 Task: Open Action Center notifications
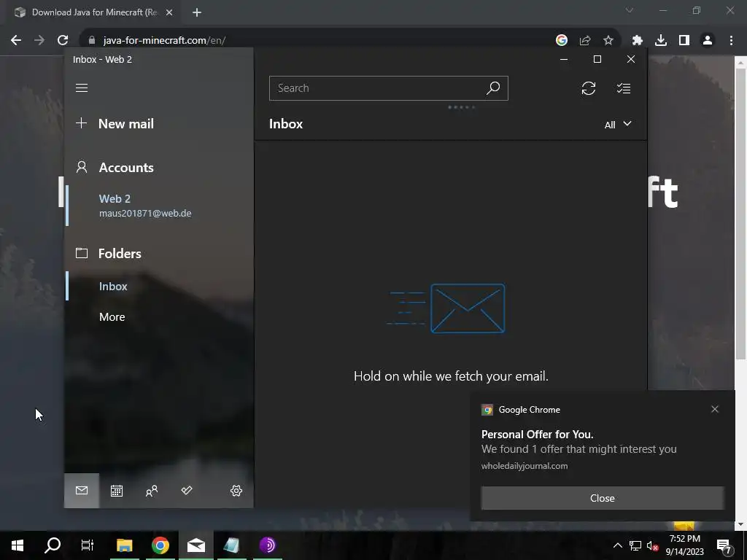coord(724,545)
